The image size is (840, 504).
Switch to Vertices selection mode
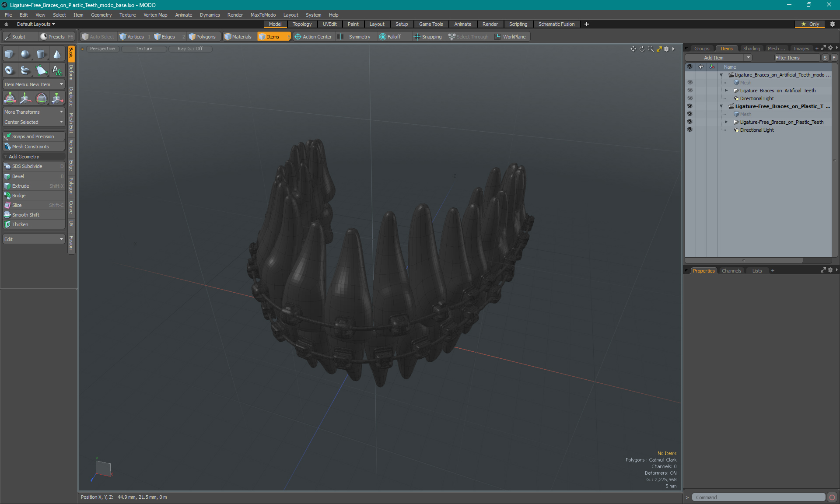click(x=135, y=37)
